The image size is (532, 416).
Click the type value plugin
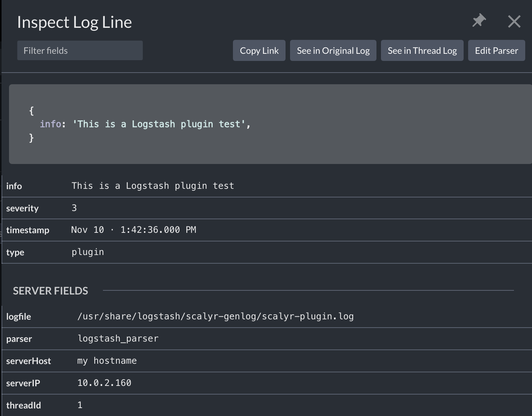point(88,252)
